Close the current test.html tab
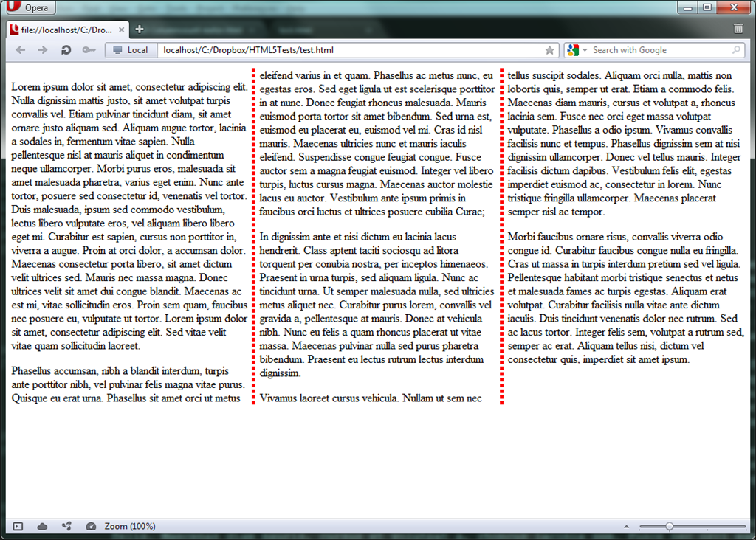 [120, 30]
